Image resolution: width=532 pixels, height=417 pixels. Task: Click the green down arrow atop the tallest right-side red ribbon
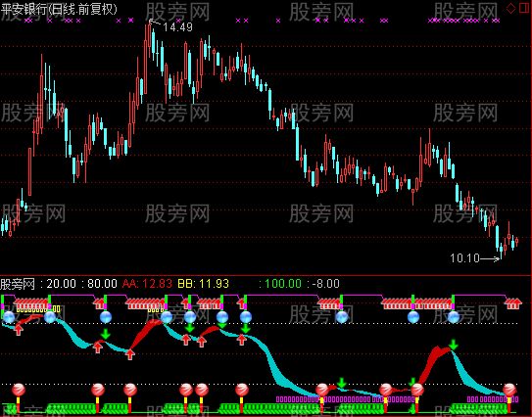click(453, 345)
